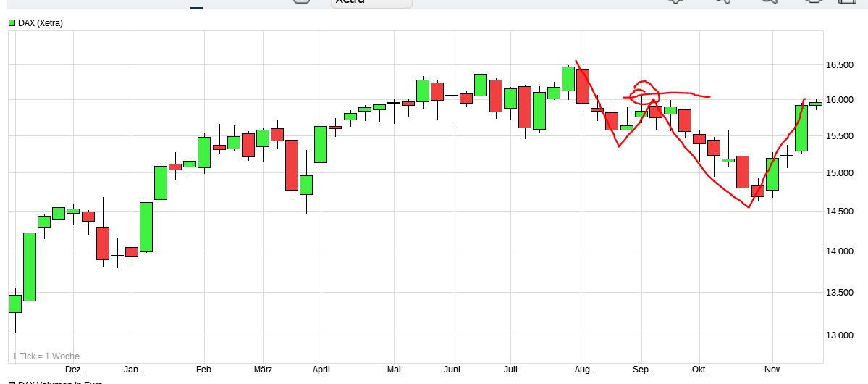
Task: Select the Okt. month axis label
Action: pyautogui.click(x=699, y=370)
